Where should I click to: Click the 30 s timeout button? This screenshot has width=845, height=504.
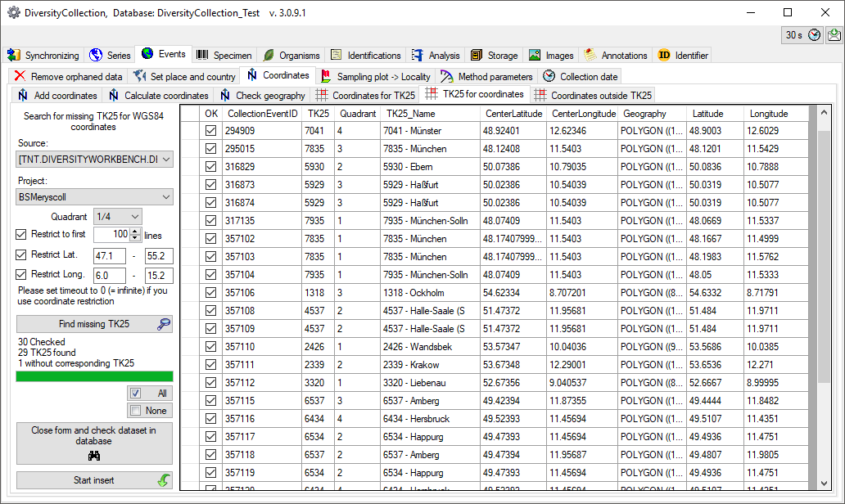(x=802, y=35)
